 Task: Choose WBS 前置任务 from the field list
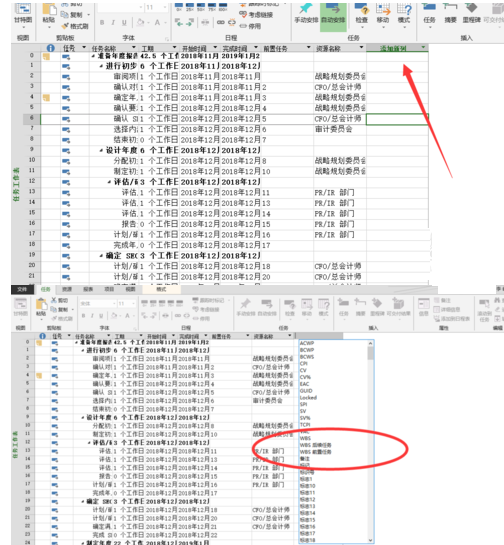point(316,452)
